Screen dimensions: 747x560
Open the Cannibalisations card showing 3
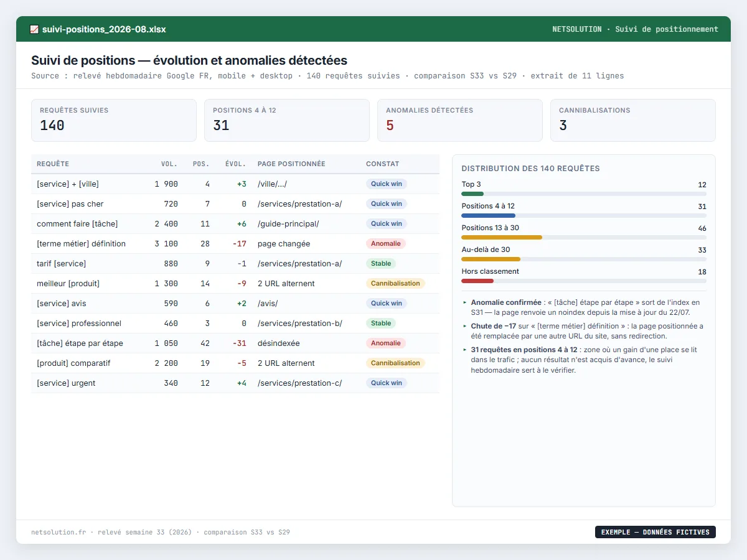pos(633,121)
